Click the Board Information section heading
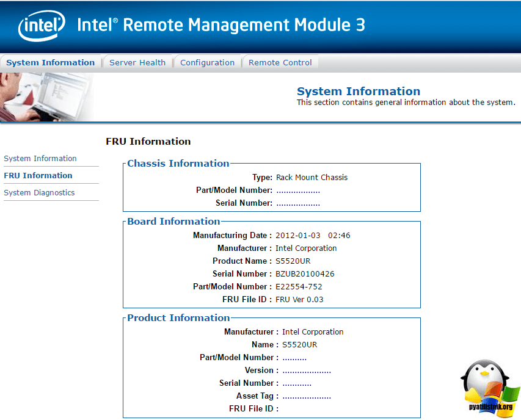This screenshot has width=521, height=420. click(173, 221)
